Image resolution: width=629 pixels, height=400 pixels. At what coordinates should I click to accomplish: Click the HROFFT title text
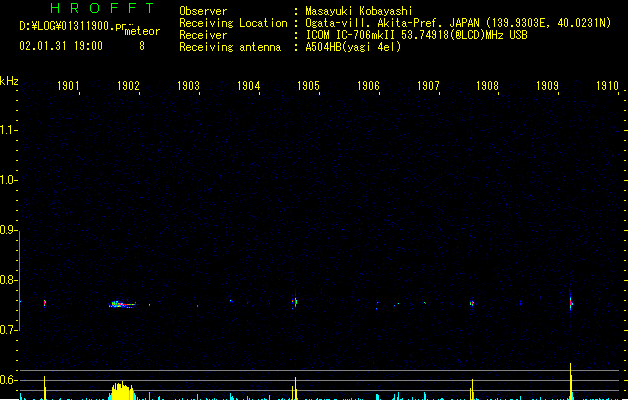click(x=102, y=8)
